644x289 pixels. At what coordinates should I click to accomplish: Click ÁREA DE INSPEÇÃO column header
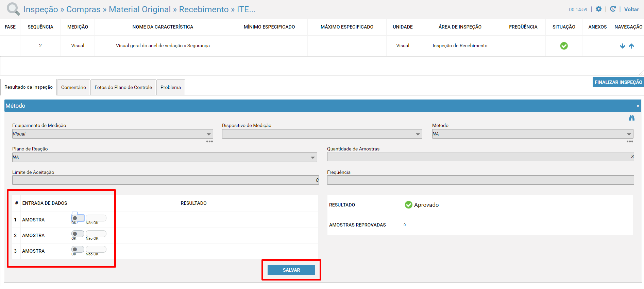point(460,27)
